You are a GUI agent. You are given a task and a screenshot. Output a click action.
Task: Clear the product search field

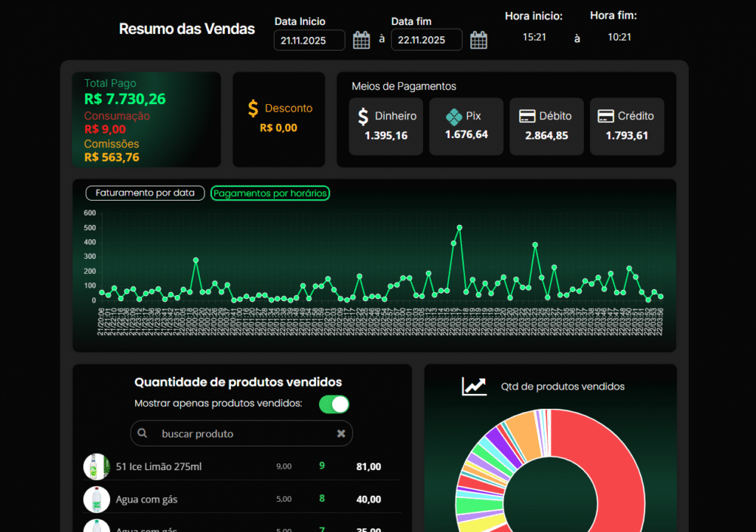pos(341,434)
